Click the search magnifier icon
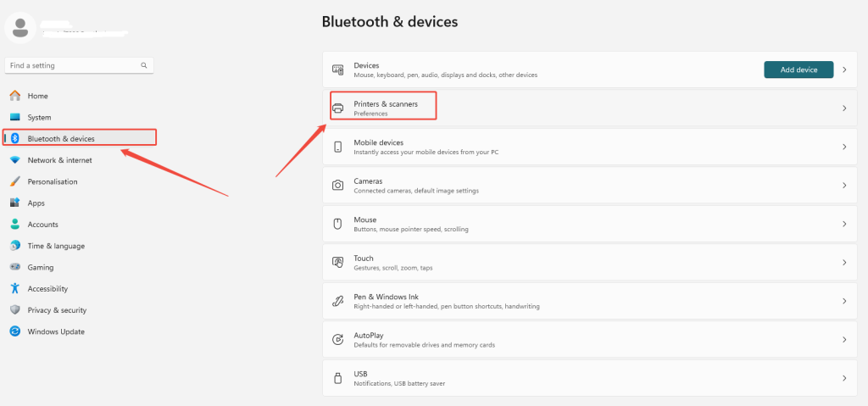Screen dimensions: 868x406 click(x=145, y=65)
